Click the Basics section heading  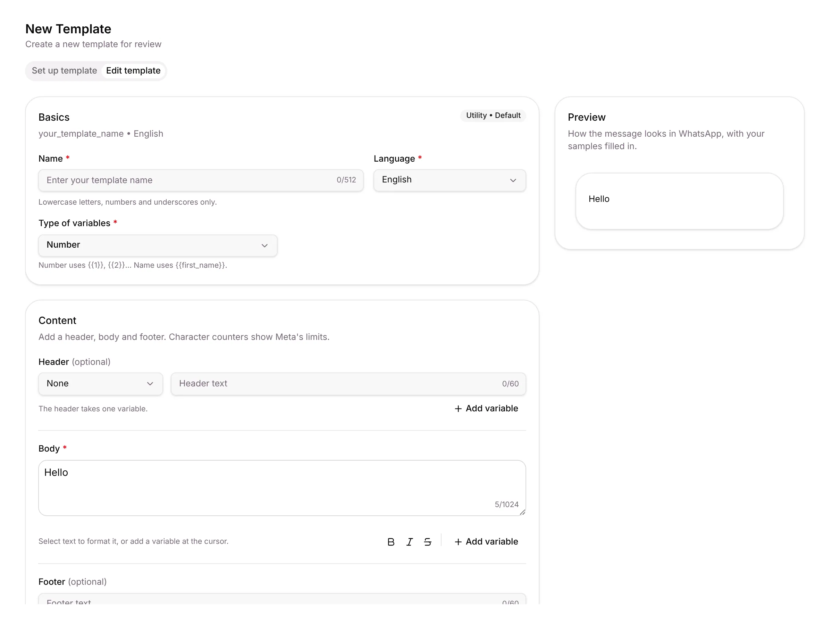pos(54,117)
